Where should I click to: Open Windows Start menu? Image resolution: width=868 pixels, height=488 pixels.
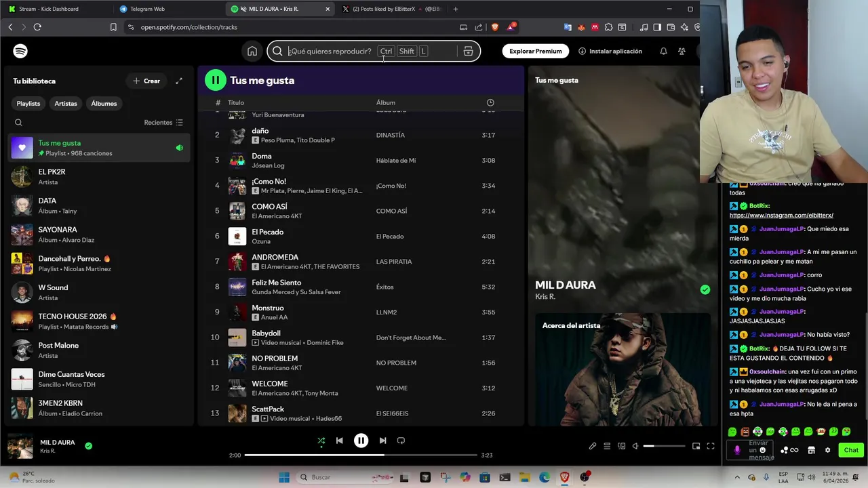[284, 477]
